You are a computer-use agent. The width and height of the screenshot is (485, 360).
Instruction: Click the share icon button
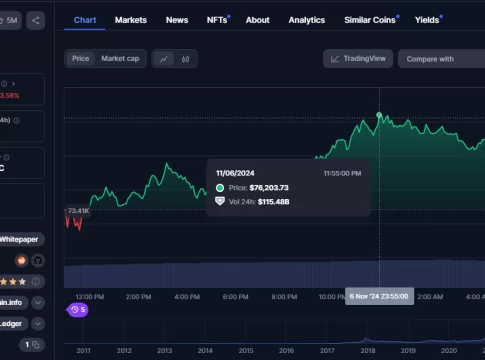(35, 21)
